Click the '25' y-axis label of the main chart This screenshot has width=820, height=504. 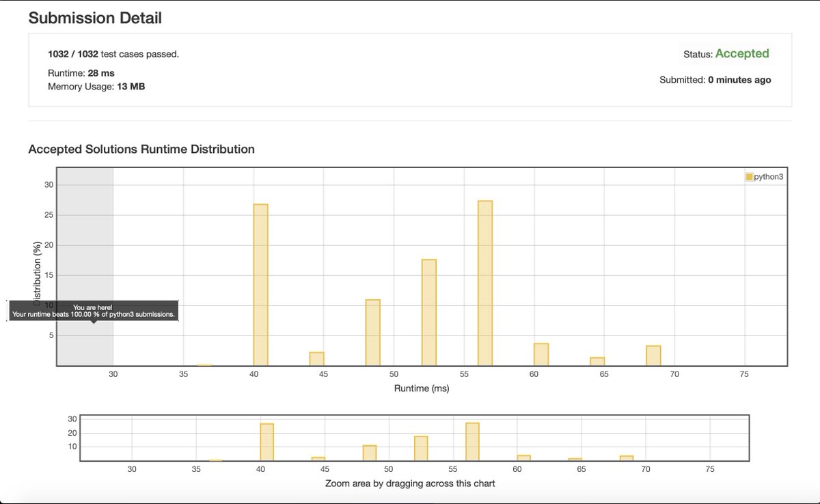[x=48, y=215]
